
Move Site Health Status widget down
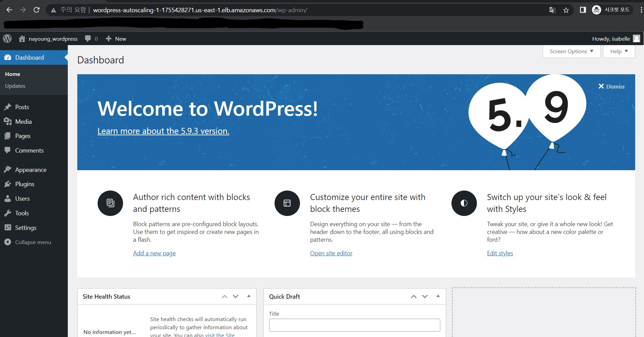tap(236, 297)
